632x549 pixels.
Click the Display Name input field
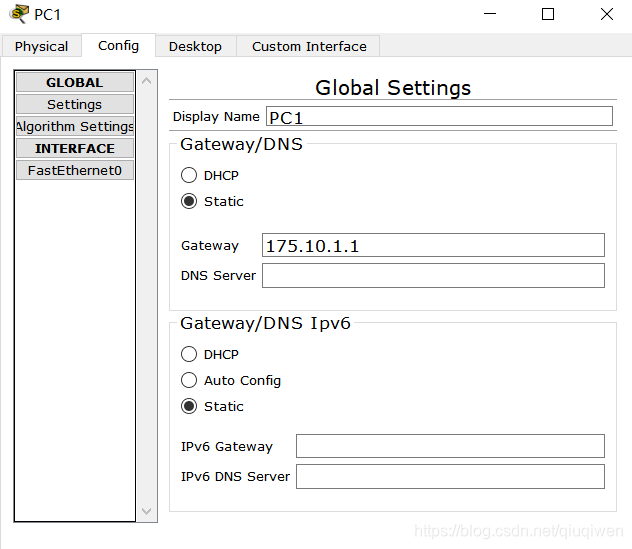[x=439, y=116]
